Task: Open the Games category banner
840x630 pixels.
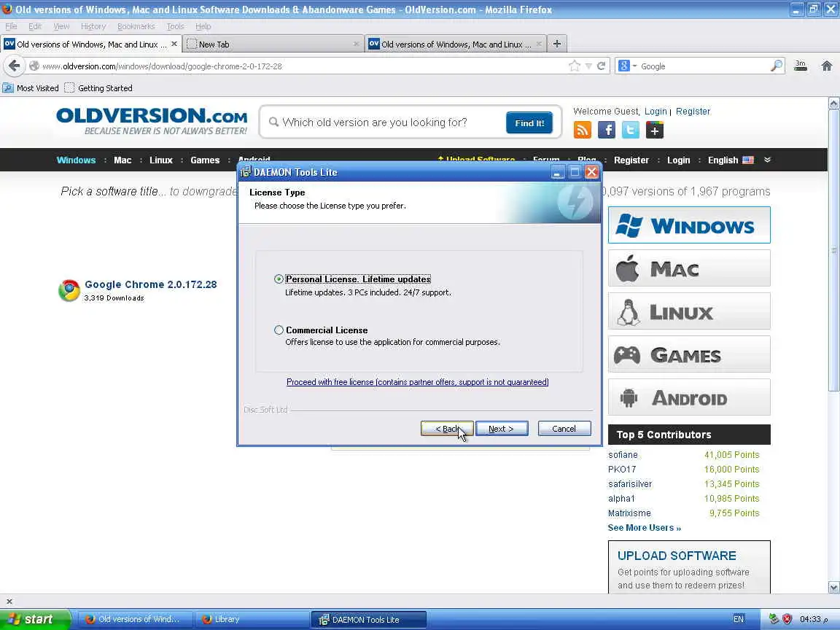Action: click(689, 354)
